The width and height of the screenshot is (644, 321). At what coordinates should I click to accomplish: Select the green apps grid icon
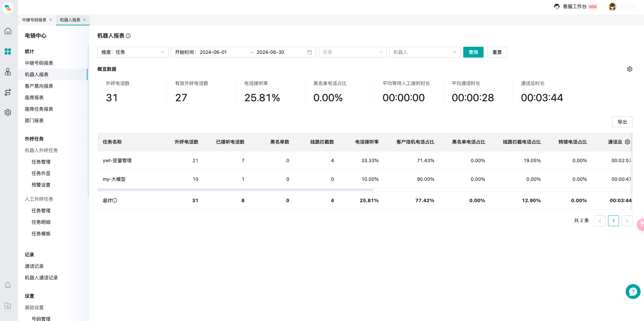point(8,51)
